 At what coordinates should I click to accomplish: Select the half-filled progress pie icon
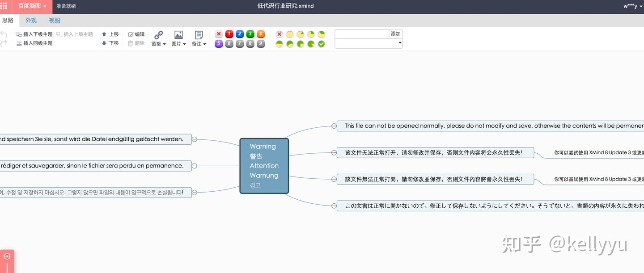tap(279, 43)
